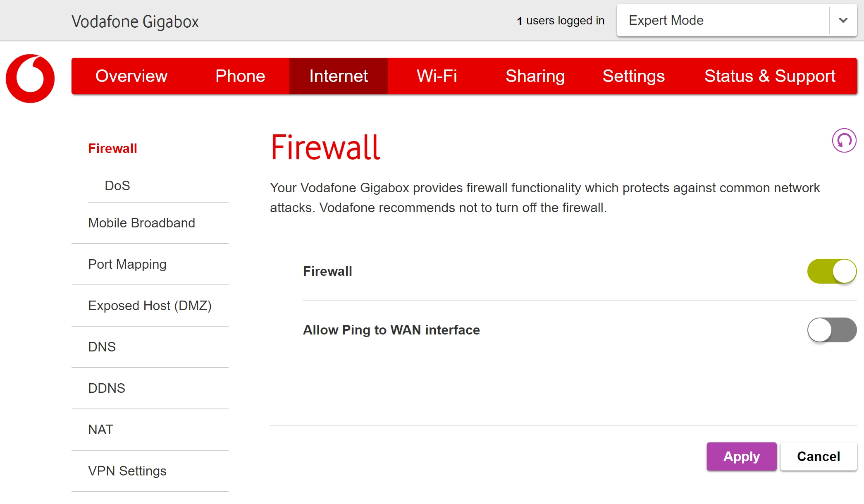
Task: Enable Allow Ping to WAN interface
Action: (831, 330)
